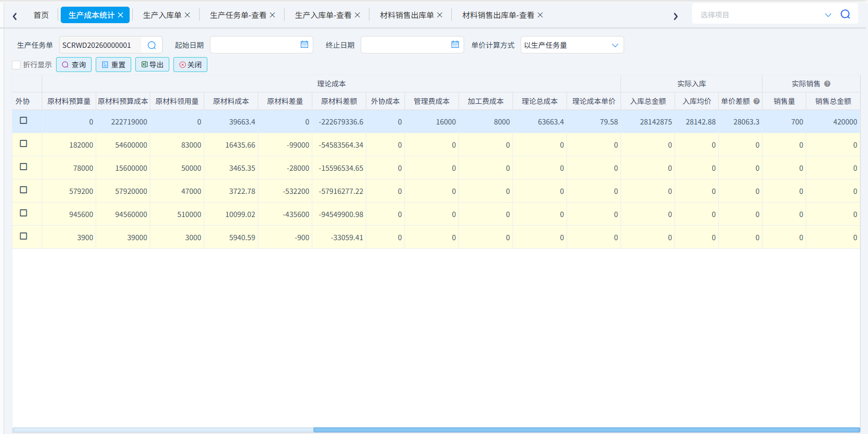This screenshot has width=868, height=434.
Task: Toggle the 折行显示 checkbox
Action: click(16, 65)
